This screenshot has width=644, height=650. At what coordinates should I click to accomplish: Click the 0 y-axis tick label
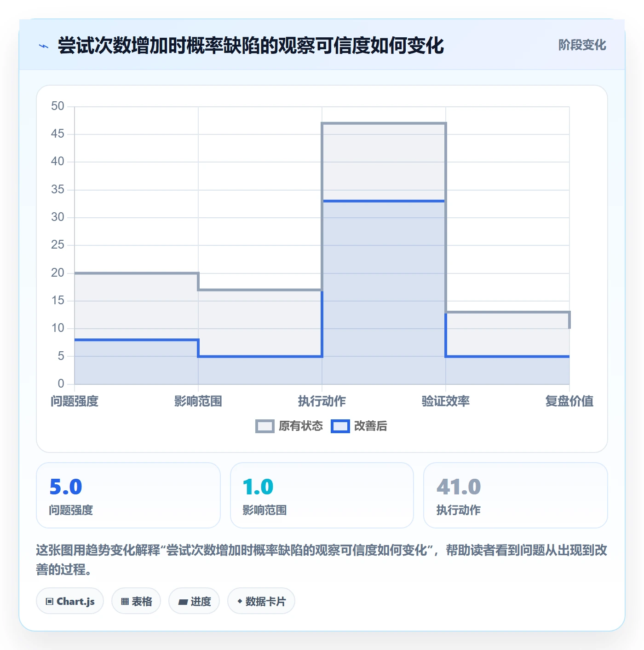pyautogui.click(x=61, y=383)
